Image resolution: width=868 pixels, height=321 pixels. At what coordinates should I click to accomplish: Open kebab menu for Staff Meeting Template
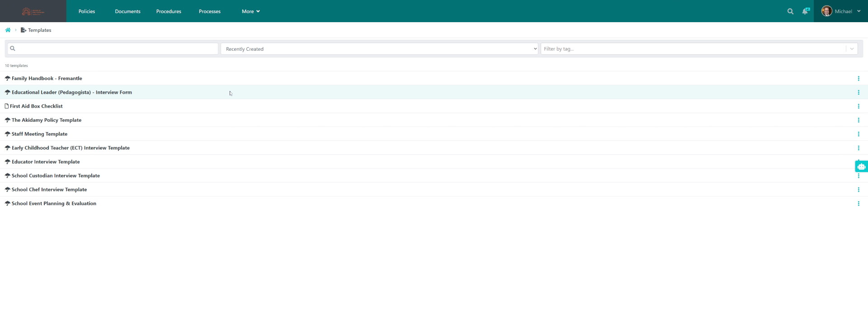point(858,134)
